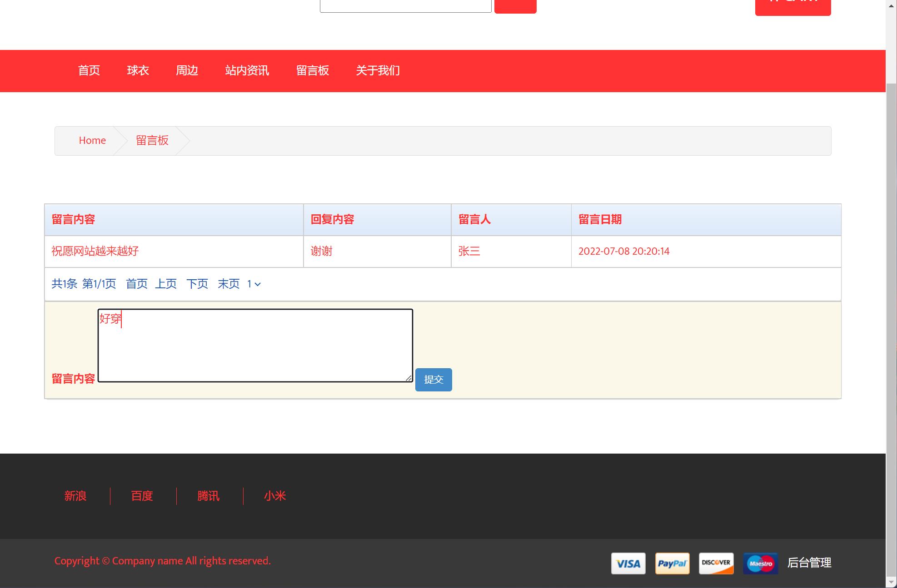Focus the 留言内容 message textarea

click(x=255, y=346)
